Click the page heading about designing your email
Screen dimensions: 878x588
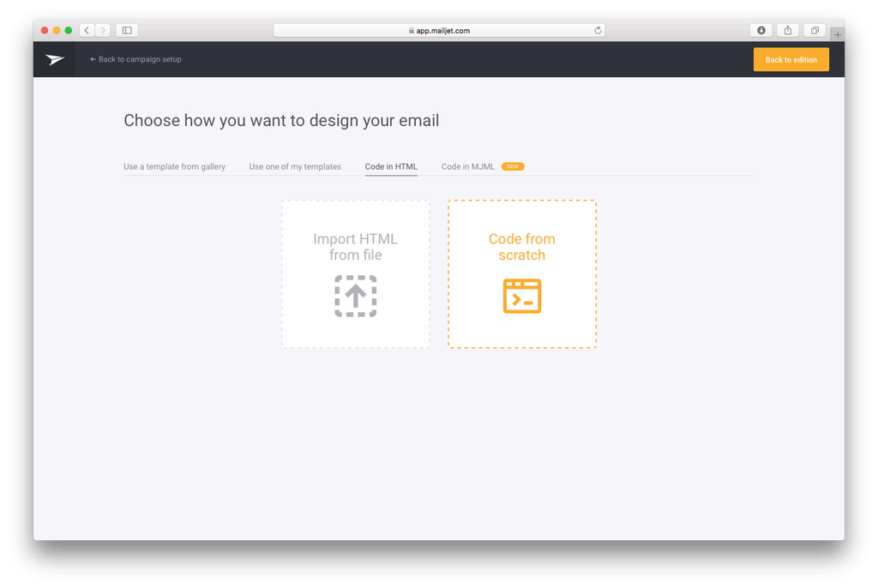pos(281,120)
